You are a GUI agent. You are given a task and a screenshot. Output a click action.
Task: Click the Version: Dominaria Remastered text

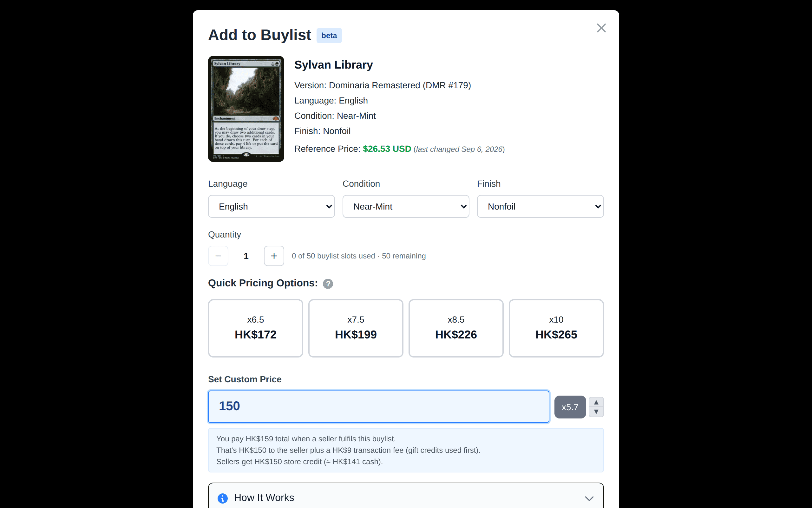[x=383, y=85]
